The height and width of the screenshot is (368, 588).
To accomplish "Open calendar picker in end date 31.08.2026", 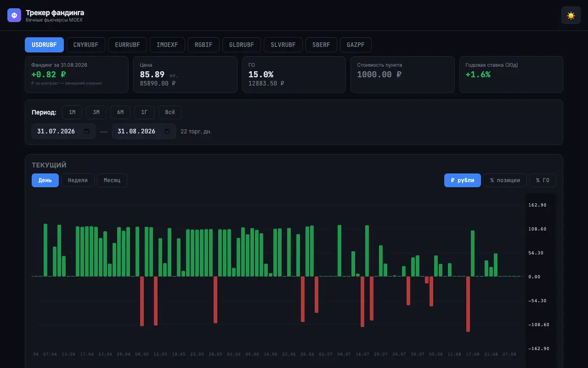I will click(x=167, y=131).
